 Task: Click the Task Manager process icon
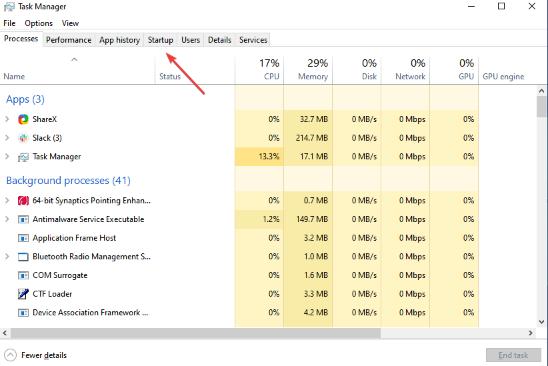click(x=23, y=157)
